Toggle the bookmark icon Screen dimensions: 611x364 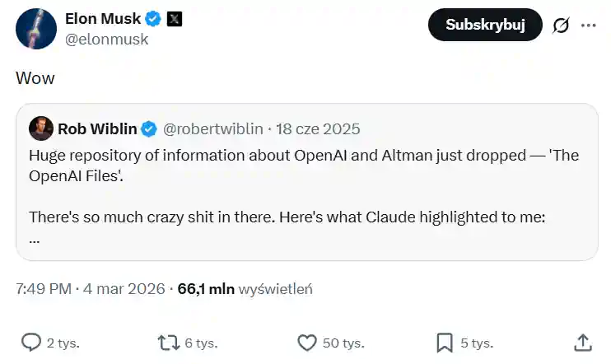point(445,343)
